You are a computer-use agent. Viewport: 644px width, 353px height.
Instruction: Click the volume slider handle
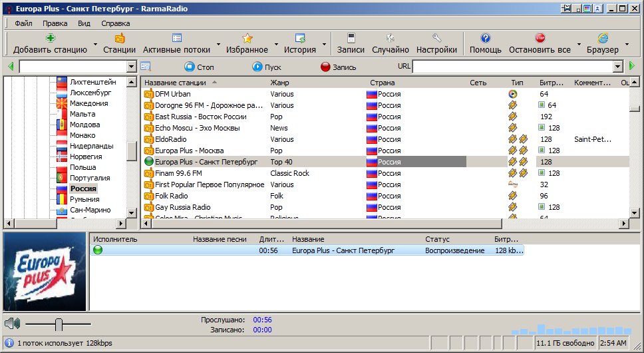point(59,324)
